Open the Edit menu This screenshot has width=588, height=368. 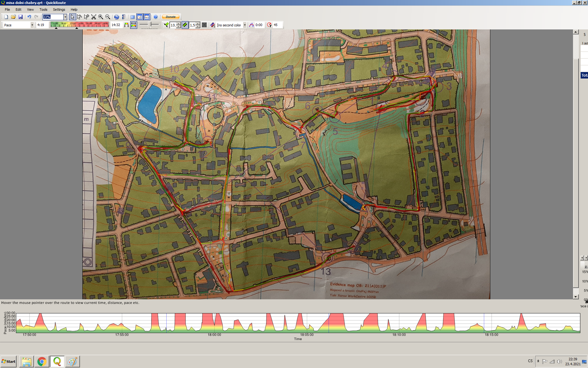point(18,10)
